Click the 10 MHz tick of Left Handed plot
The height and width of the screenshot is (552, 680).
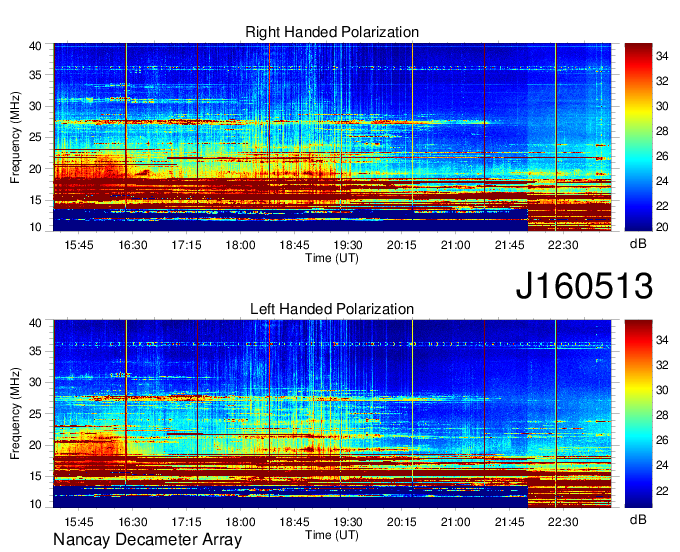35,504
